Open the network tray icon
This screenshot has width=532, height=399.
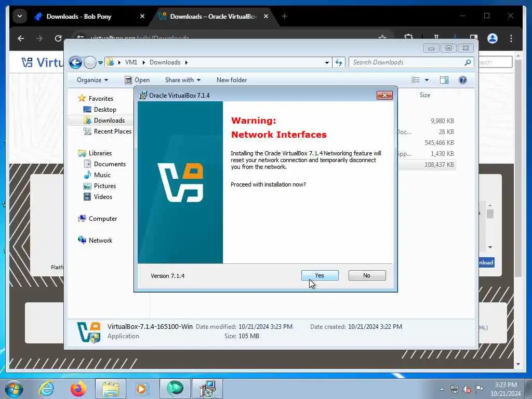[454, 390]
